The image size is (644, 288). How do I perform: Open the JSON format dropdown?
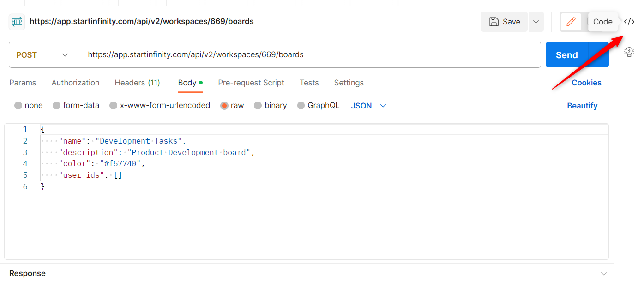click(368, 106)
